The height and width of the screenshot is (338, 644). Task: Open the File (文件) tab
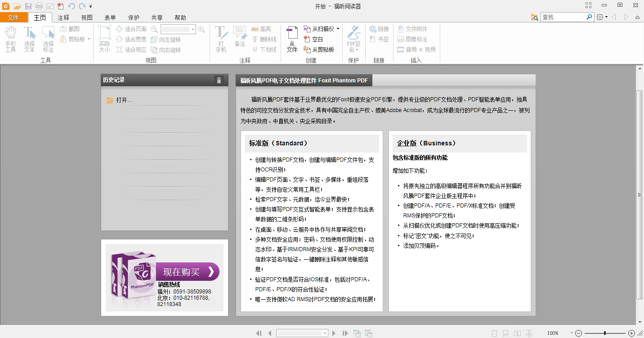[13, 18]
